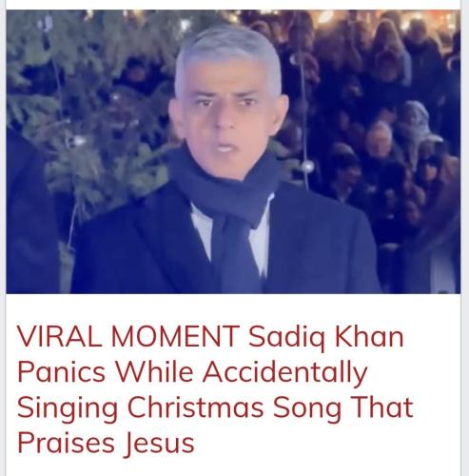This screenshot has width=469, height=476.
Task: Click the word 'Singing' in the title
Action: click(x=68, y=408)
